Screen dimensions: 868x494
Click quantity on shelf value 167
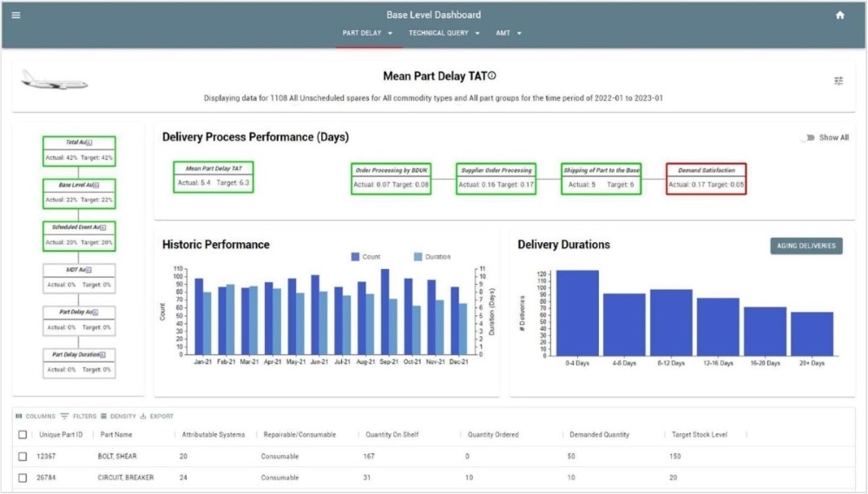pos(369,457)
